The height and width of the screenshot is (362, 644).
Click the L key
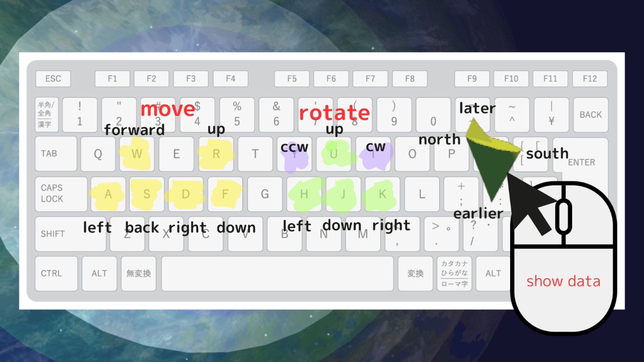[422, 194]
